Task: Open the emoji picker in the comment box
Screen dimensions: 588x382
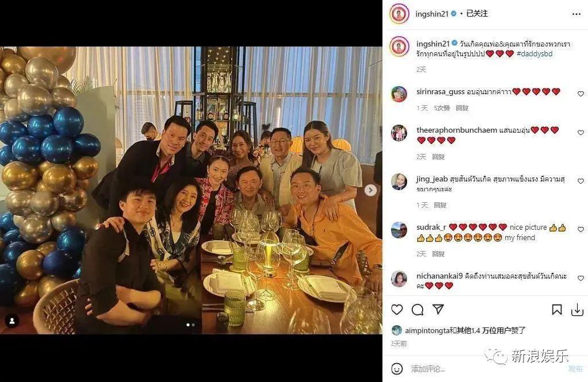Action: click(397, 368)
